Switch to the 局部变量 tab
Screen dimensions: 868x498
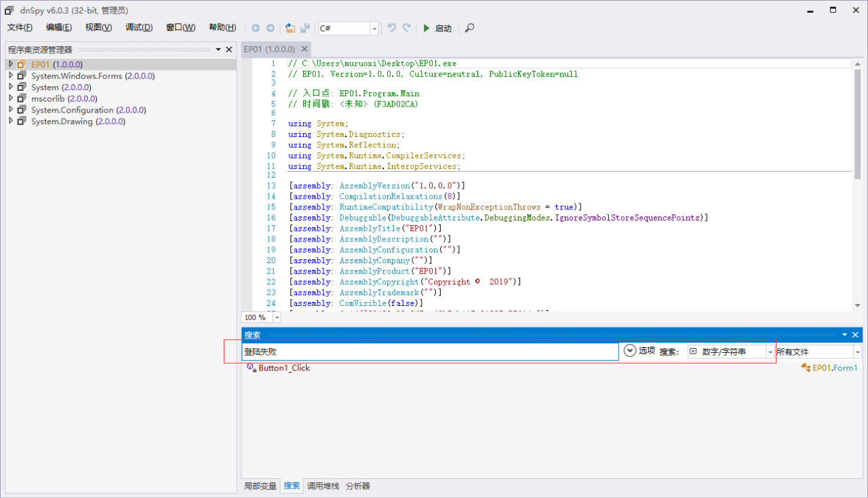(261, 486)
